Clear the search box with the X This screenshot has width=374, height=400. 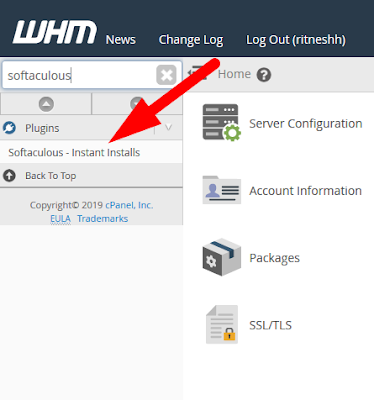point(166,75)
